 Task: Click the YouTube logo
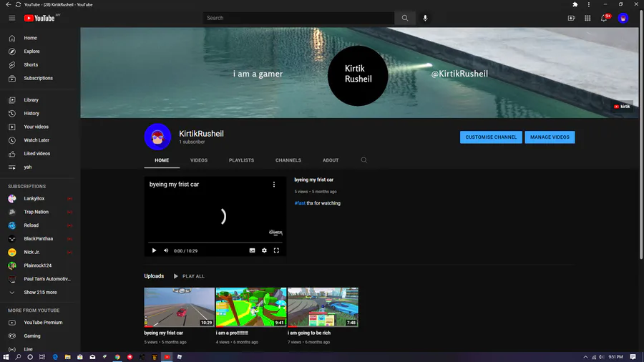point(39,18)
